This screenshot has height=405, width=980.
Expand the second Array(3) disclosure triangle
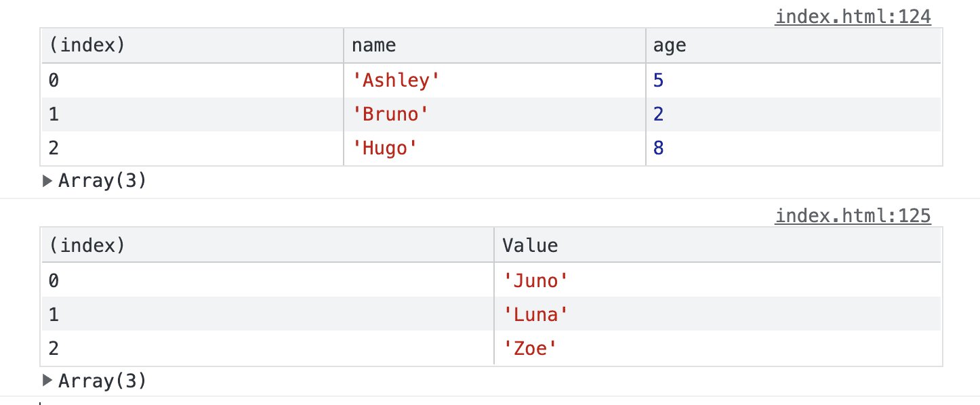tap(47, 381)
